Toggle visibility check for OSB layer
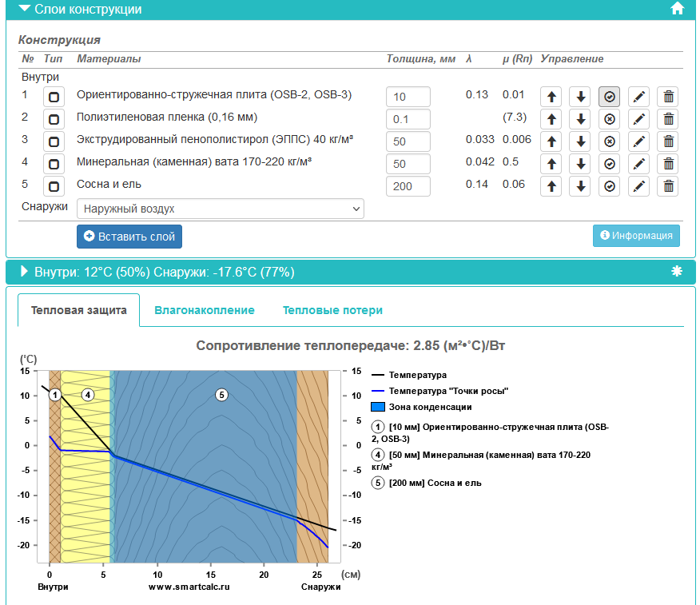The image size is (700, 605). click(610, 97)
